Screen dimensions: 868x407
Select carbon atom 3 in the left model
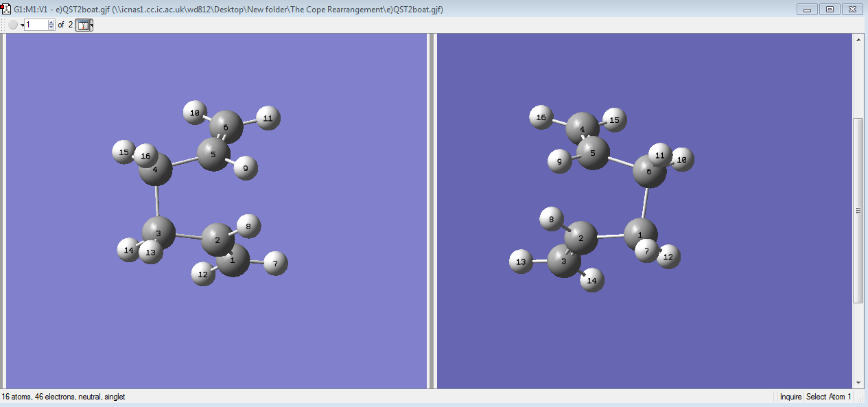click(159, 233)
